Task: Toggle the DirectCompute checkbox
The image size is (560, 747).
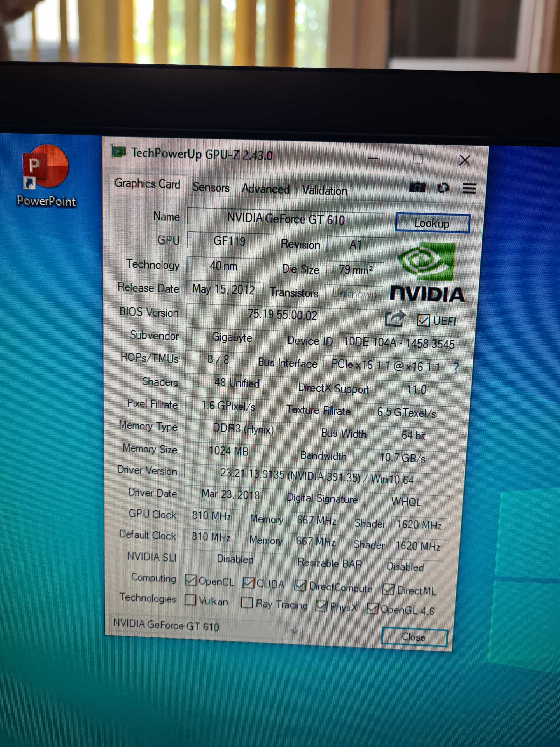Action: pyautogui.click(x=300, y=585)
